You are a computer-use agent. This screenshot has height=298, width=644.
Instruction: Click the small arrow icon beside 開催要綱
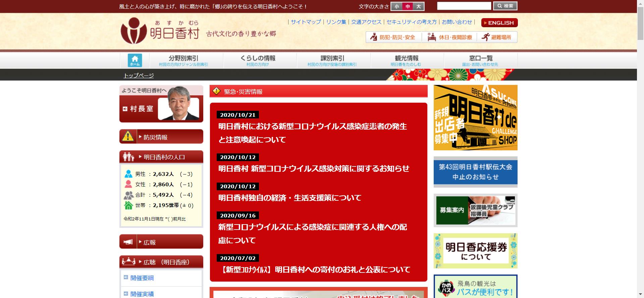click(126, 278)
